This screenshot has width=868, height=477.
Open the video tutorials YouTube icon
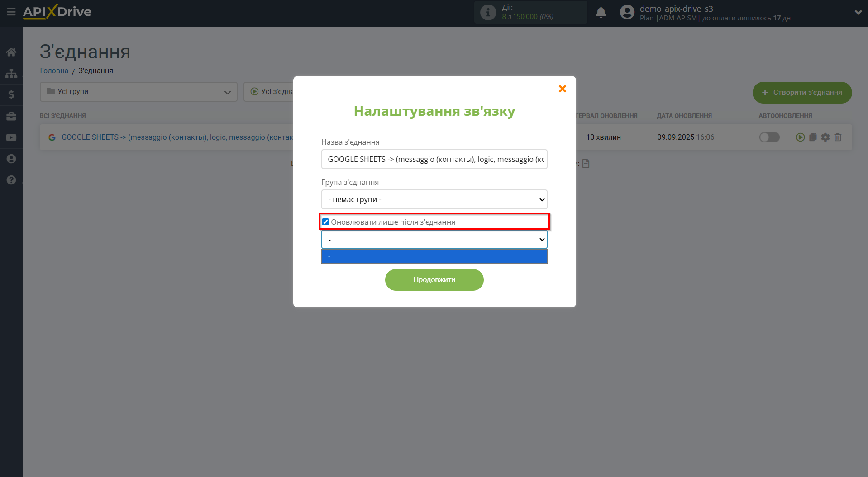coord(11,137)
